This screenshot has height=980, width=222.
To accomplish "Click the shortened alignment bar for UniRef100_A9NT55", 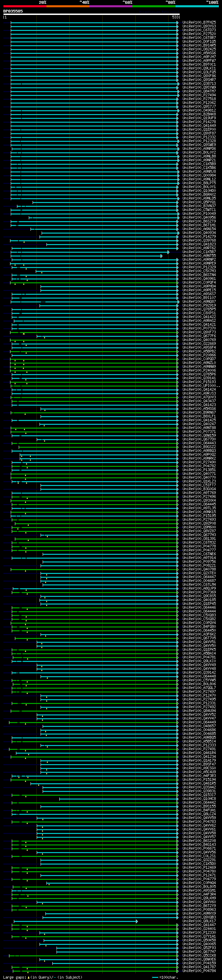I will point(86,256).
